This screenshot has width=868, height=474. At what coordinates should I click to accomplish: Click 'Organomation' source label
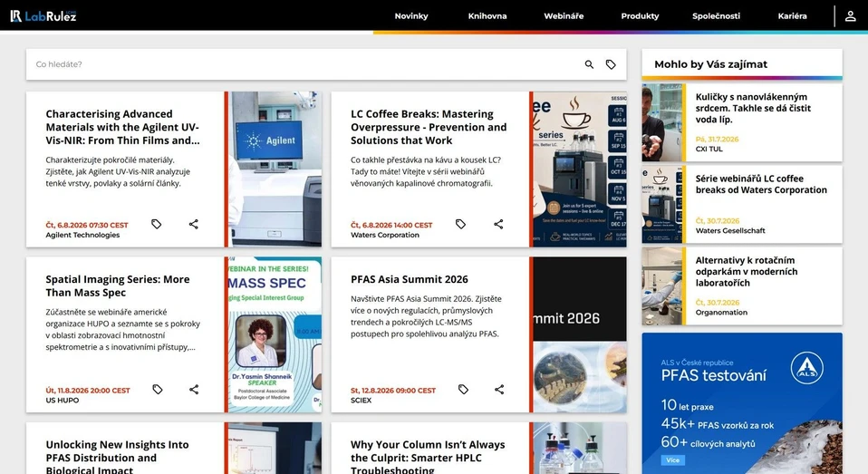click(x=721, y=313)
